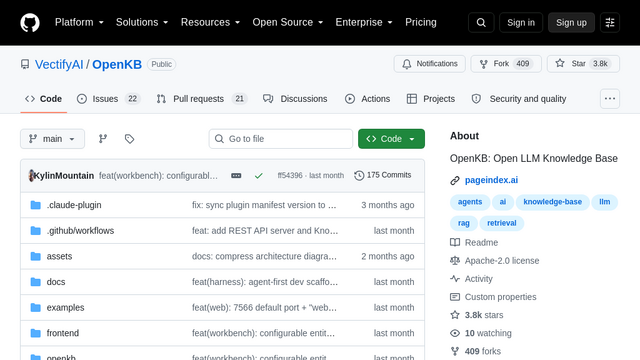The image size is (640, 360).
Task: Open the OpenKB repository name link
Action: click(x=117, y=64)
